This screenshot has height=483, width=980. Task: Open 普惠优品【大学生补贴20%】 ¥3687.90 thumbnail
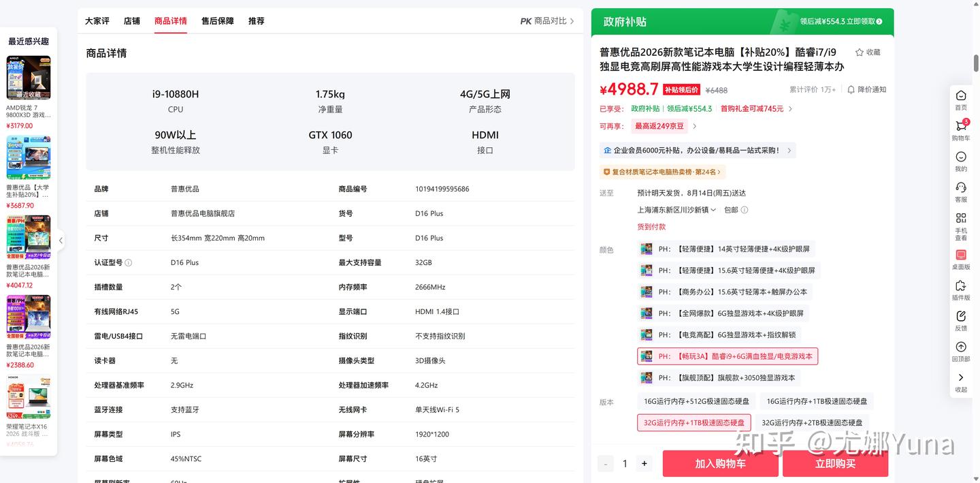tap(29, 157)
